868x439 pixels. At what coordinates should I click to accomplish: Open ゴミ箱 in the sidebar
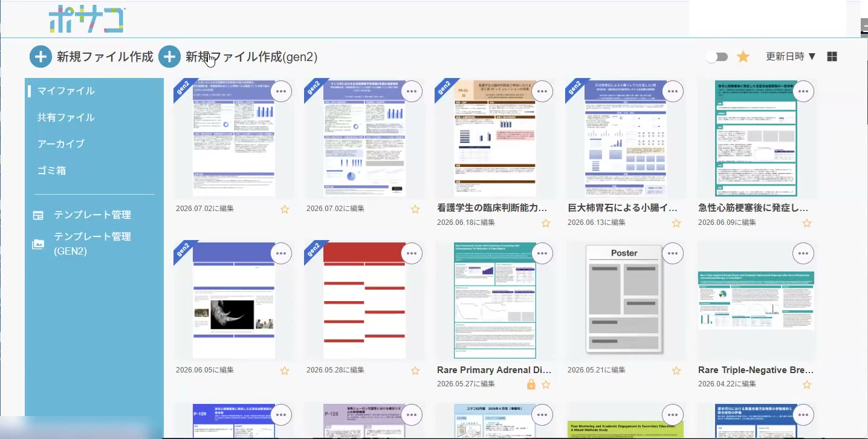pos(51,171)
